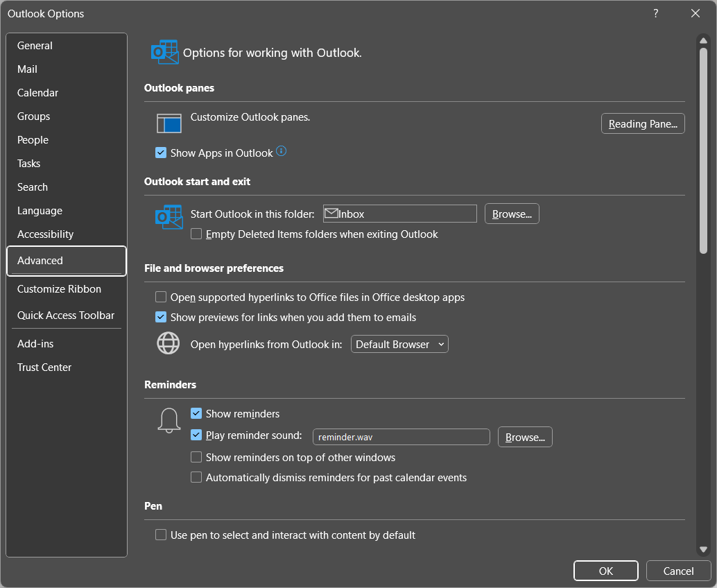The height and width of the screenshot is (588, 717).
Task: Open the Accessibility options
Action: tap(67, 234)
